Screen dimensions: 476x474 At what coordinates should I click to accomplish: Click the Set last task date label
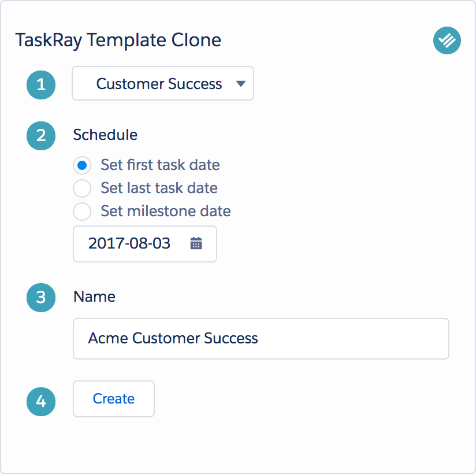[x=159, y=188]
